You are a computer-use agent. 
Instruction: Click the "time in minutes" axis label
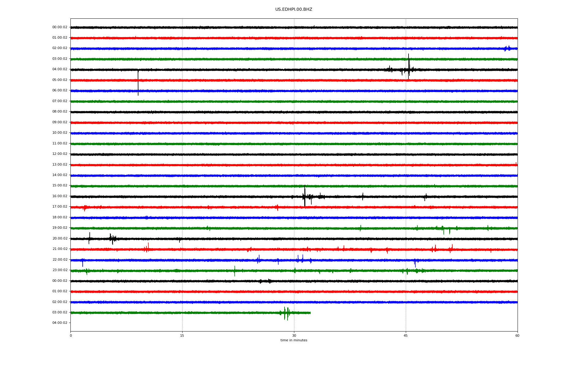[294, 340]
